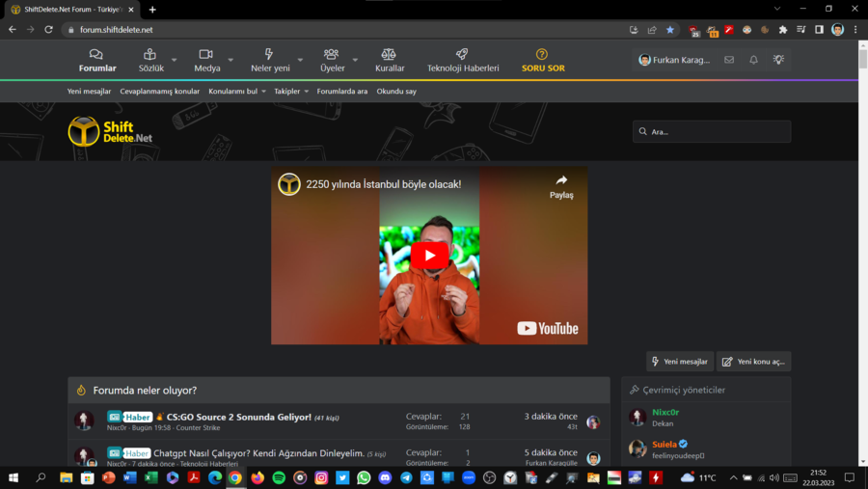Open Cevaplanmamış konular link

click(x=159, y=92)
